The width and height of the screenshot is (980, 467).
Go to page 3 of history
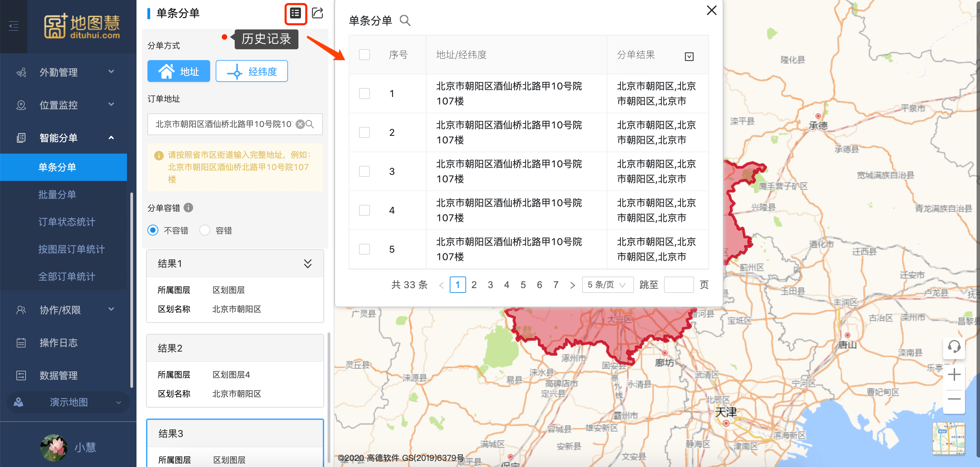coord(490,285)
